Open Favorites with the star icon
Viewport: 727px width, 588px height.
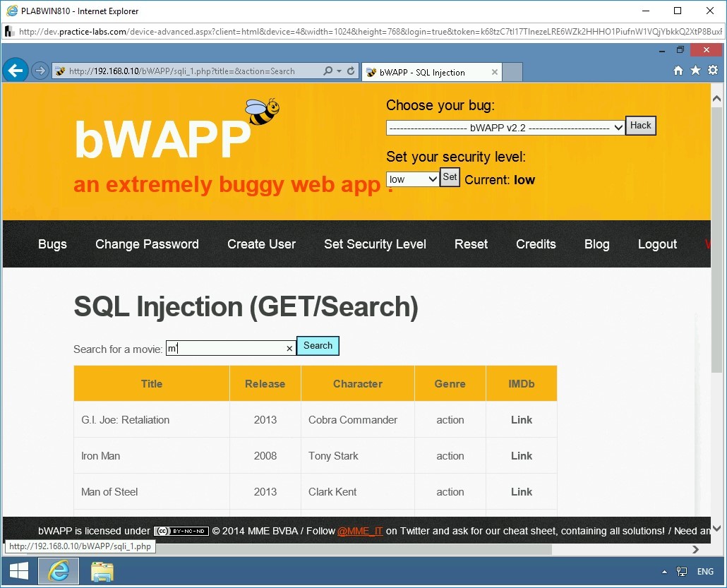695,71
